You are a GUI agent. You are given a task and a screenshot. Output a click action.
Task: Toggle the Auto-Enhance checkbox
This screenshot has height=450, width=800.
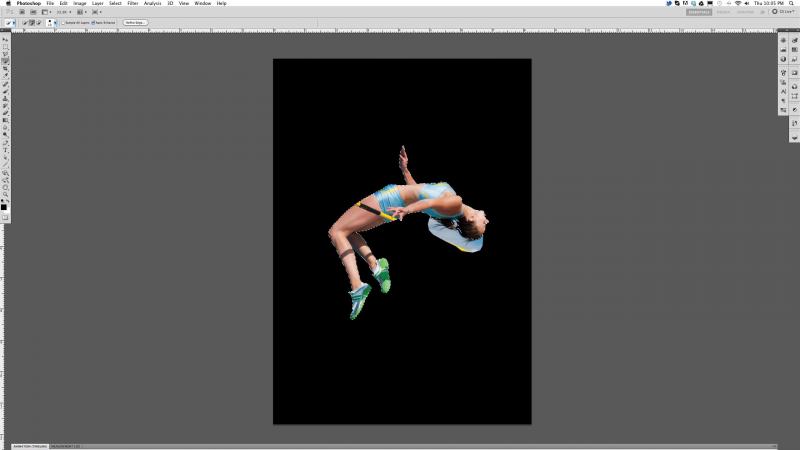(93, 21)
